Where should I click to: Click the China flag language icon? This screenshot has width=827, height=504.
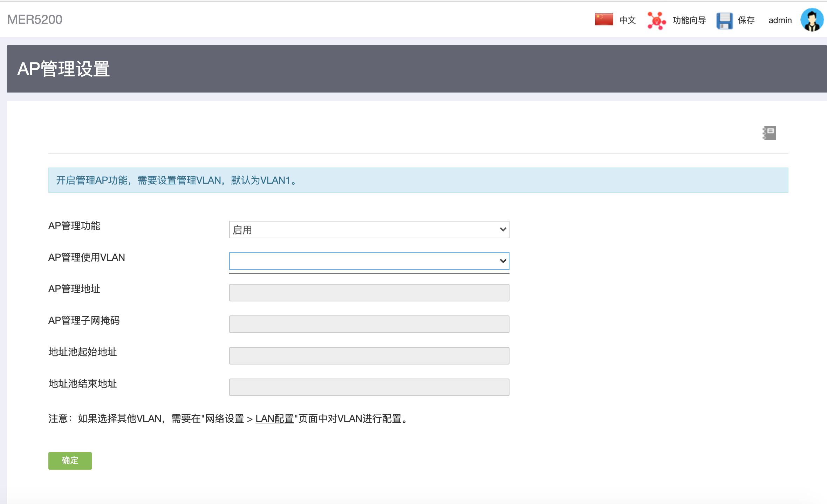pos(604,20)
